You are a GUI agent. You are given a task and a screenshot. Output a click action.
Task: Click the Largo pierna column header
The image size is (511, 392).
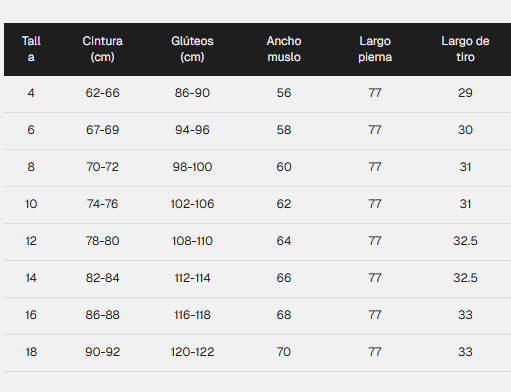pos(375,49)
